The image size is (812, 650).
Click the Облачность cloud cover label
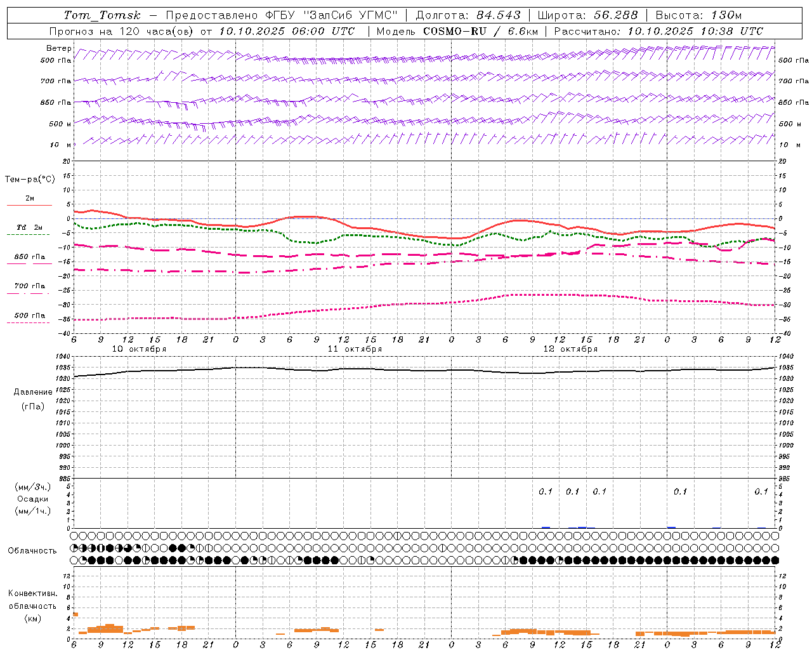pyautogui.click(x=32, y=550)
